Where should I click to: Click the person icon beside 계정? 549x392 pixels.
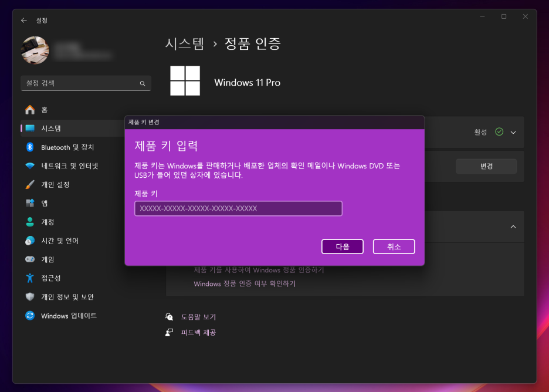point(30,222)
